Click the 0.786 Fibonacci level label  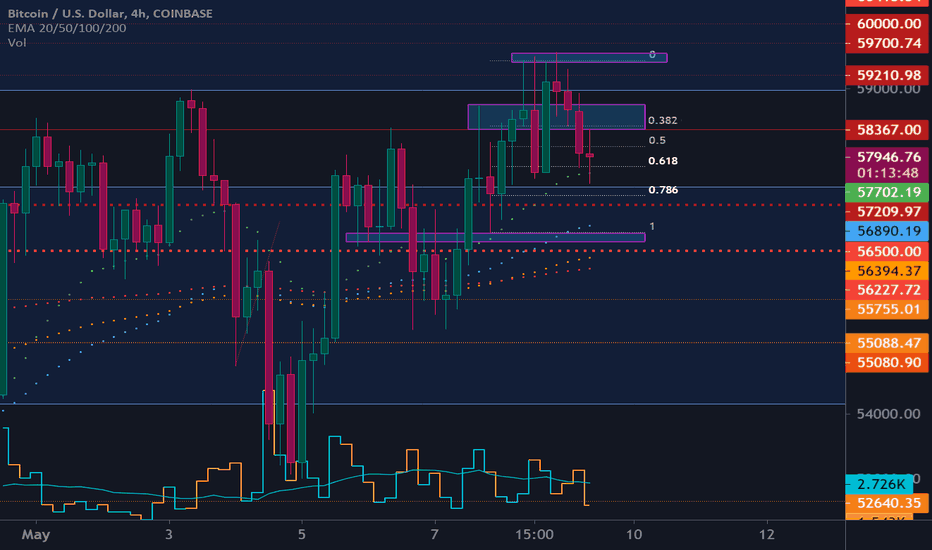663,190
